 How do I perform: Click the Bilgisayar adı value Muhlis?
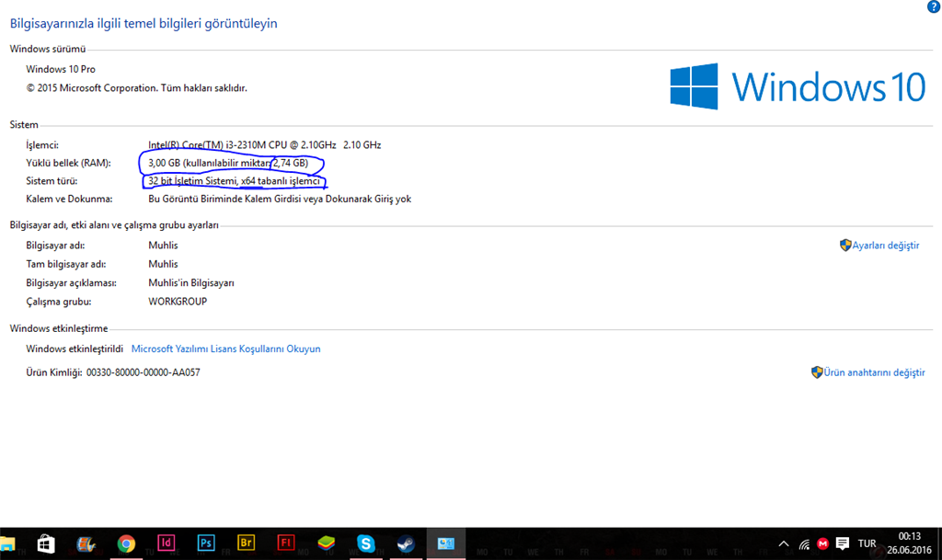[163, 245]
